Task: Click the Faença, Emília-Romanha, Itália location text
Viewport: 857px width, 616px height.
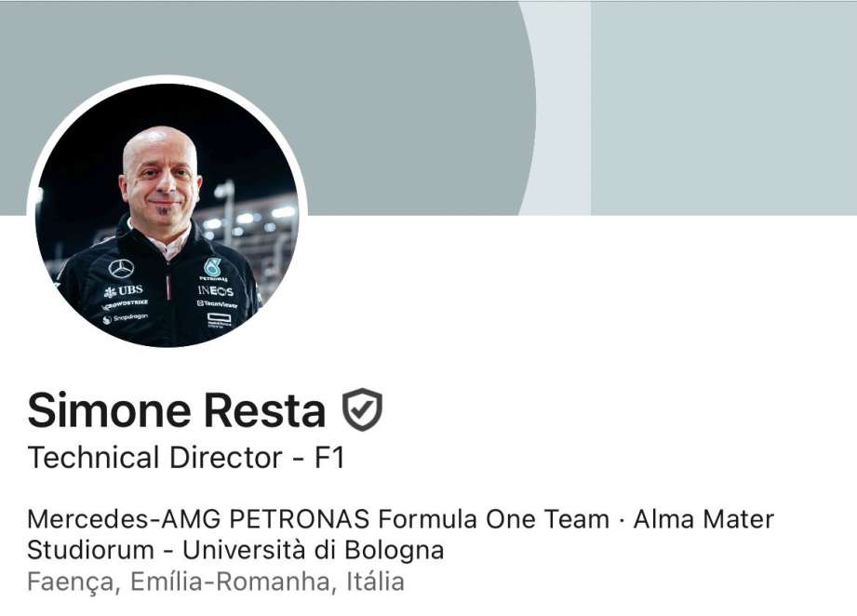Action: click(216, 583)
